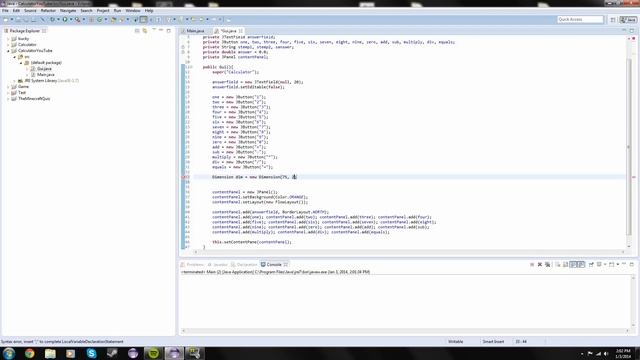
Task: Select TheMinecraftQuiz project
Action: pos(34,98)
